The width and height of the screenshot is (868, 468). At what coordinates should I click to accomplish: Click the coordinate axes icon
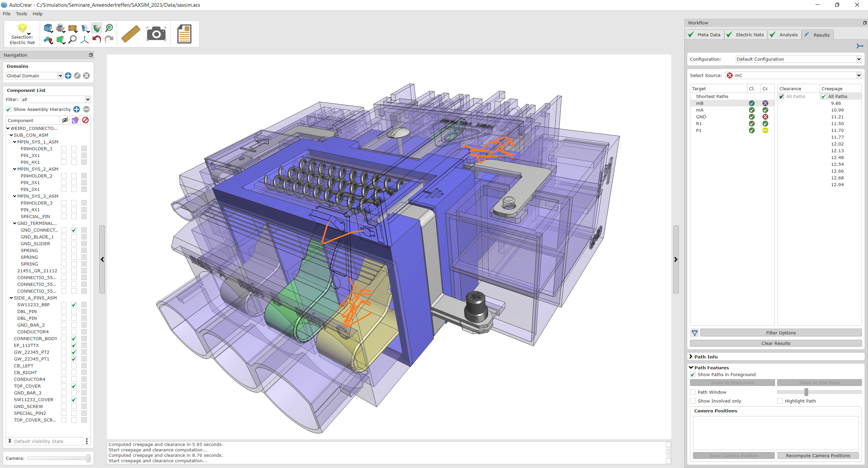point(84,40)
